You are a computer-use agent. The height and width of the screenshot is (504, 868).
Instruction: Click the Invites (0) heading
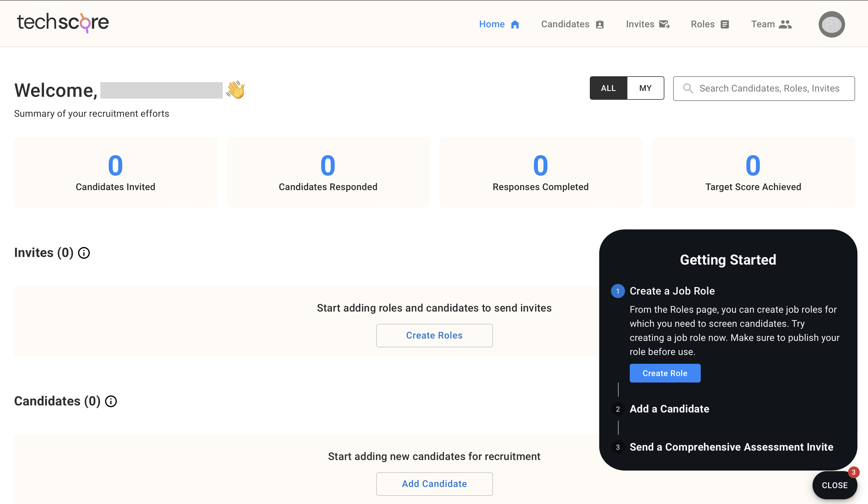click(44, 253)
